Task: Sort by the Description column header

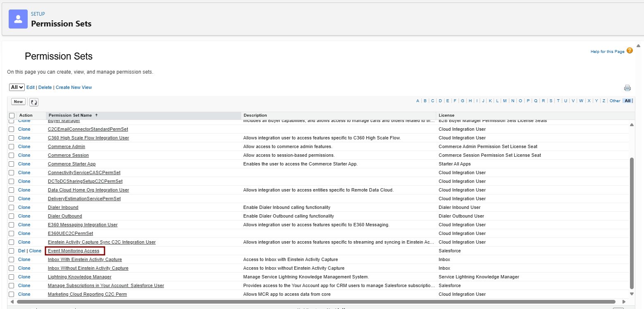Action: point(255,115)
